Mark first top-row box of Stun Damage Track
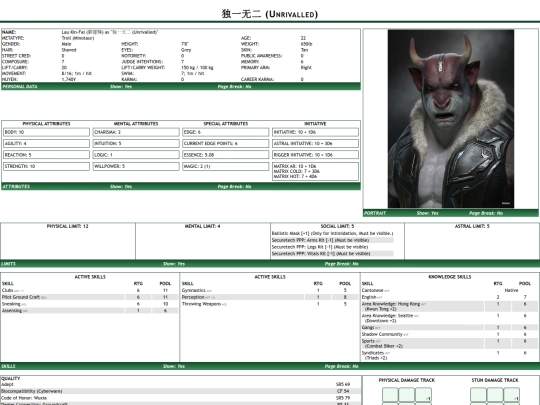This screenshot has width=540, height=405. [x=478, y=395]
